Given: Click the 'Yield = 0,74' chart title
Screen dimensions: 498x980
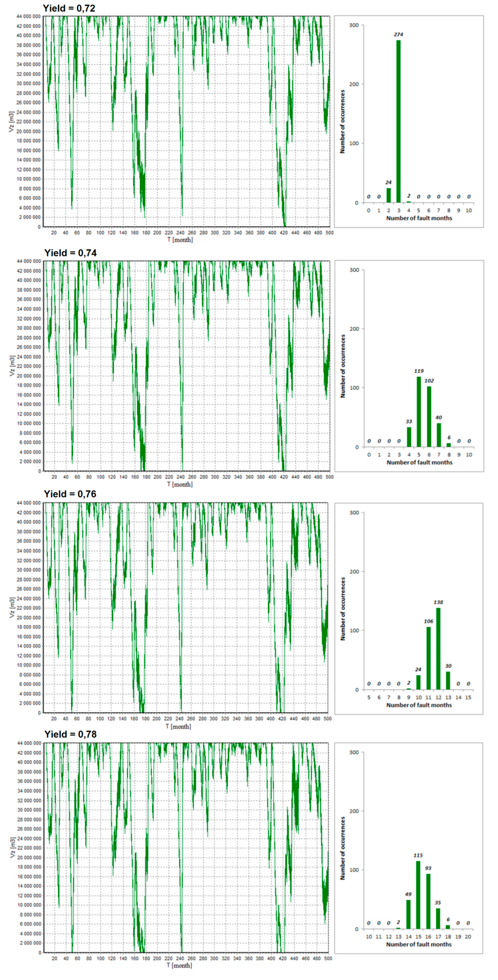Looking at the screenshot, I should [70, 253].
